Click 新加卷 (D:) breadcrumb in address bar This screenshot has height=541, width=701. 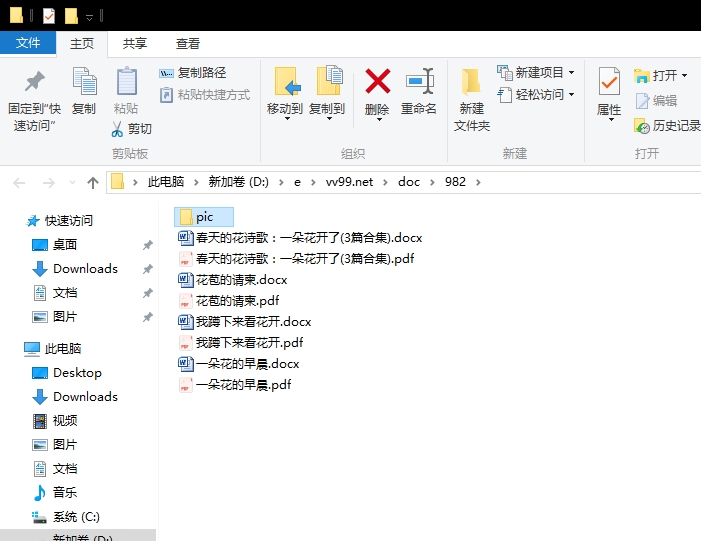coord(238,182)
